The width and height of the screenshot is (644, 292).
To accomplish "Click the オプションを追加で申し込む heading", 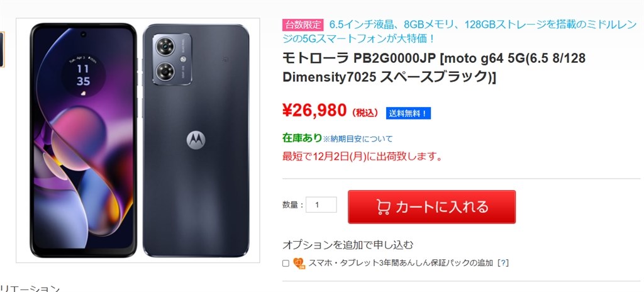I will (x=348, y=244).
